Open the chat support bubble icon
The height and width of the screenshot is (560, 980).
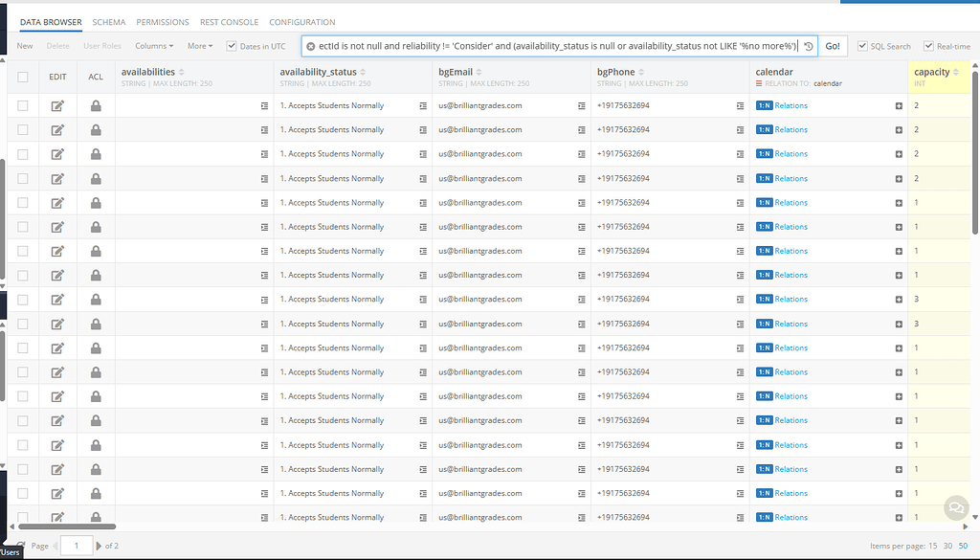pyautogui.click(x=955, y=507)
